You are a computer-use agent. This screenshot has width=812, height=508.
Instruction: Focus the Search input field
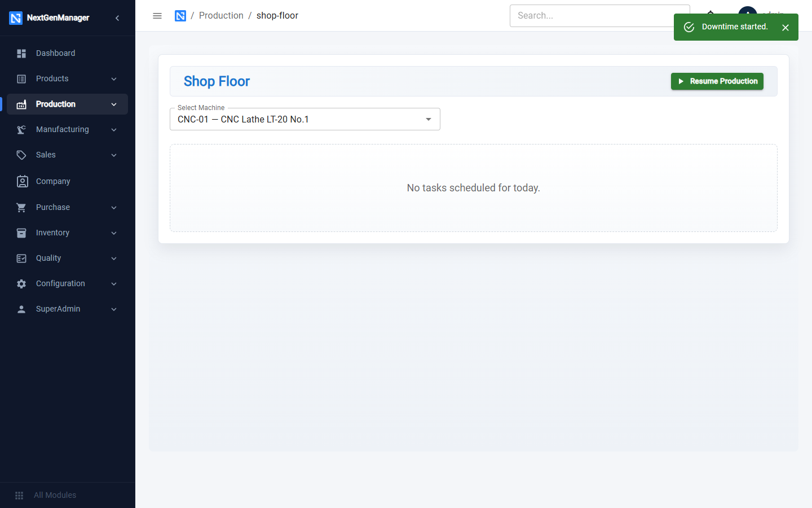(599, 16)
